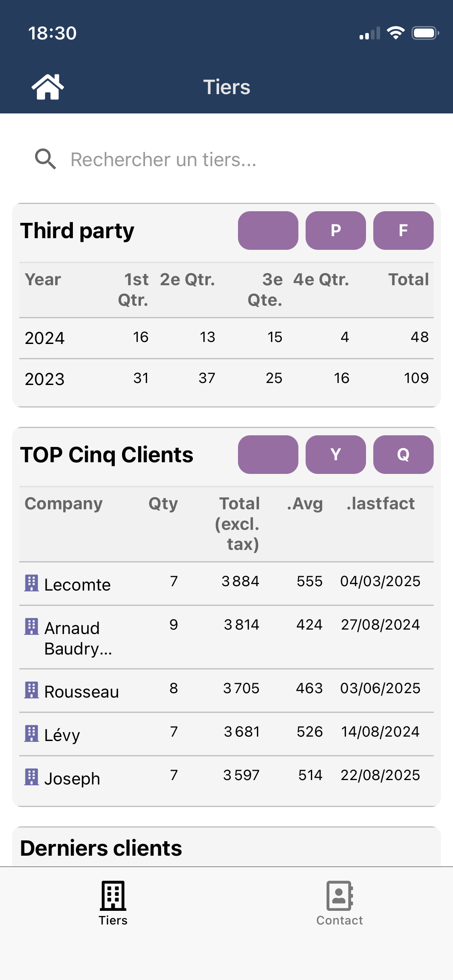Select the blank filter in Third party
453x980 pixels.
point(268,231)
